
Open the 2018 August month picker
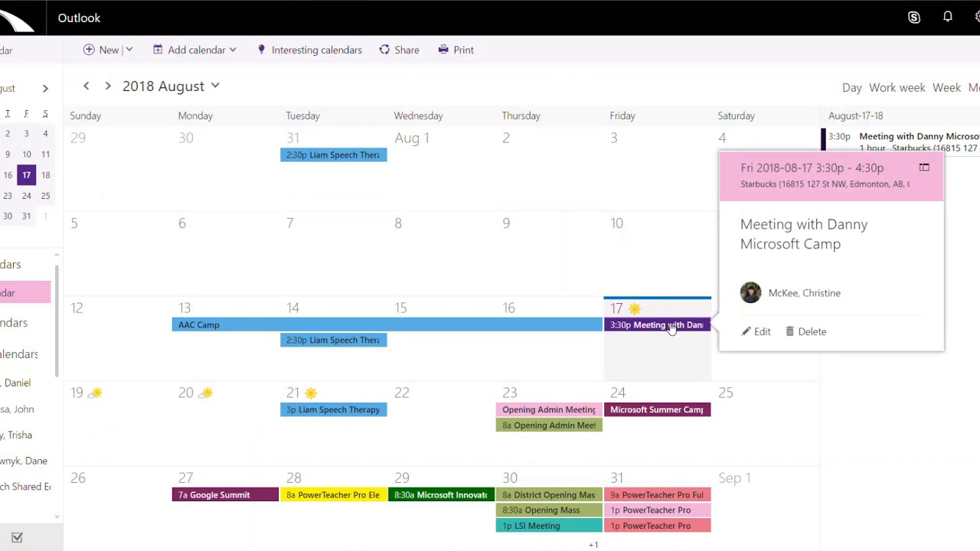pos(171,86)
